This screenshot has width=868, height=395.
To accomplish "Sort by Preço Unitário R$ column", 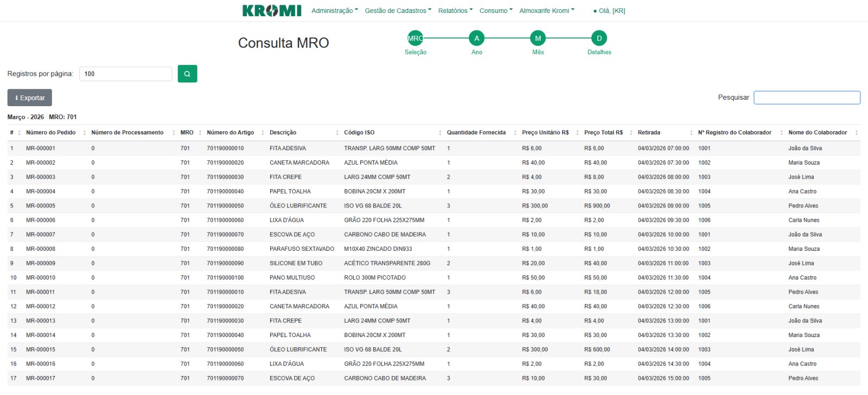I will (545, 133).
